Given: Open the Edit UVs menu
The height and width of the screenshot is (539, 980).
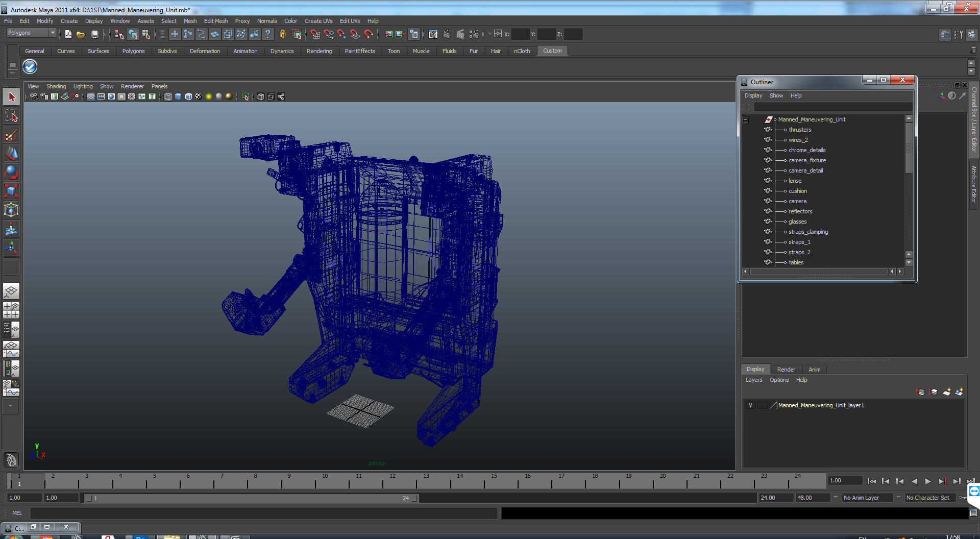Looking at the screenshot, I should pos(350,21).
